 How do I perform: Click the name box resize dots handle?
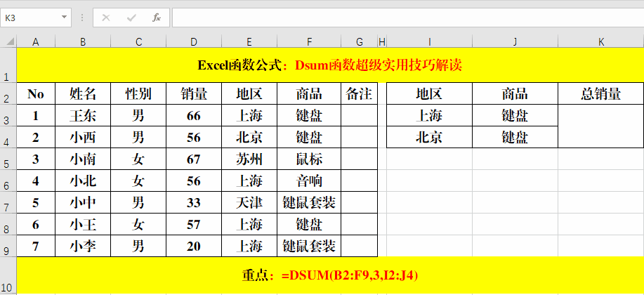(82, 18)
